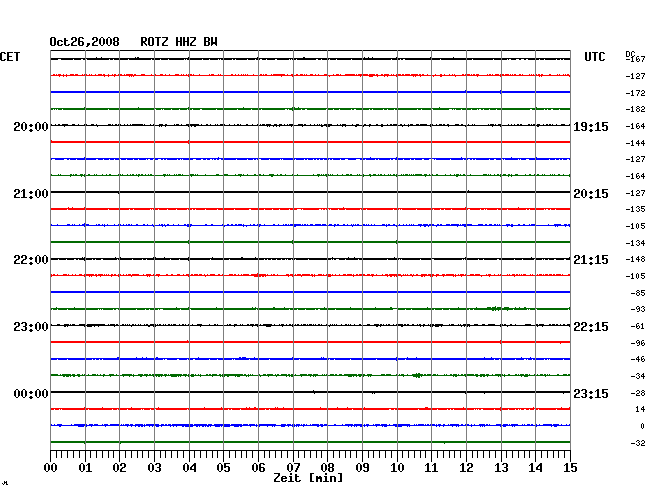650x494 pixels.
Task: Click minute label 13 on Zeit axis
Action: 501,468
